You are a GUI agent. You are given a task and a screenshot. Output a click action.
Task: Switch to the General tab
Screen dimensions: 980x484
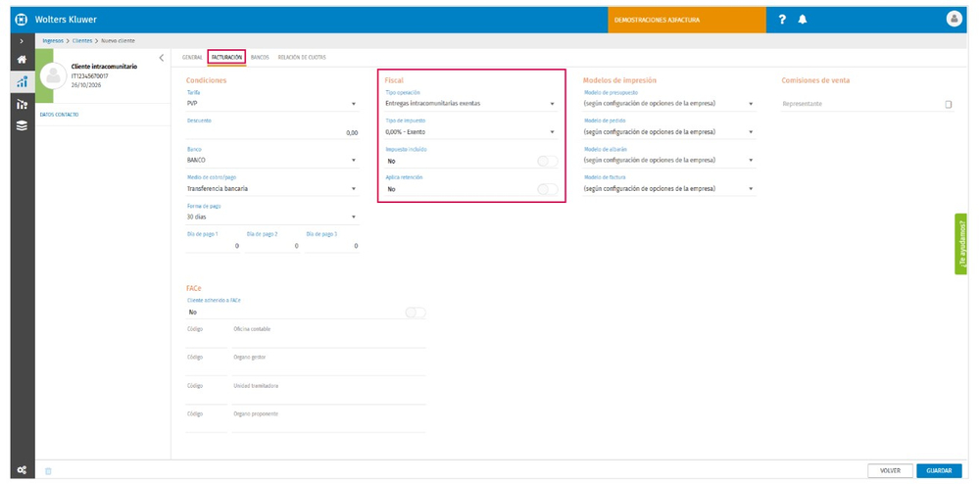[x=192, y=57]
